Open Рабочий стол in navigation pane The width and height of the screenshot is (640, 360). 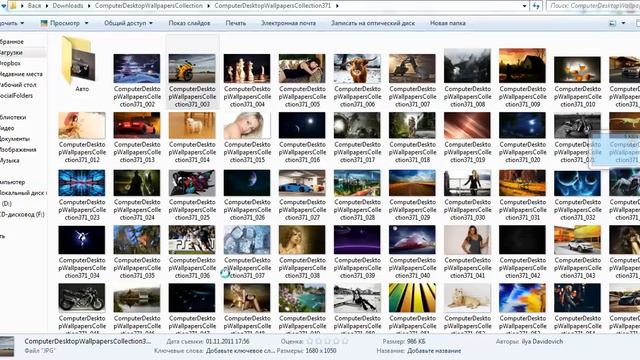click(18, 85)
